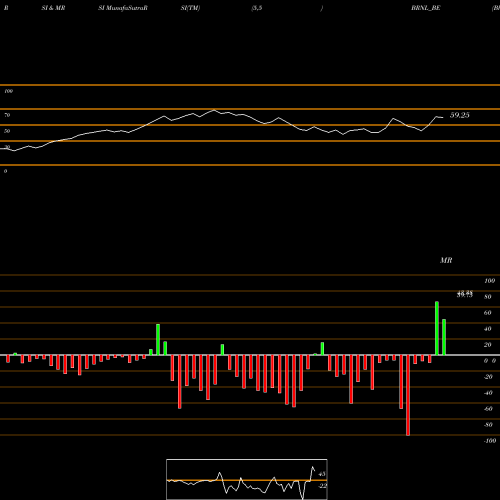
Task: Click the 'MR' panel title
Action: coord(446,260)
